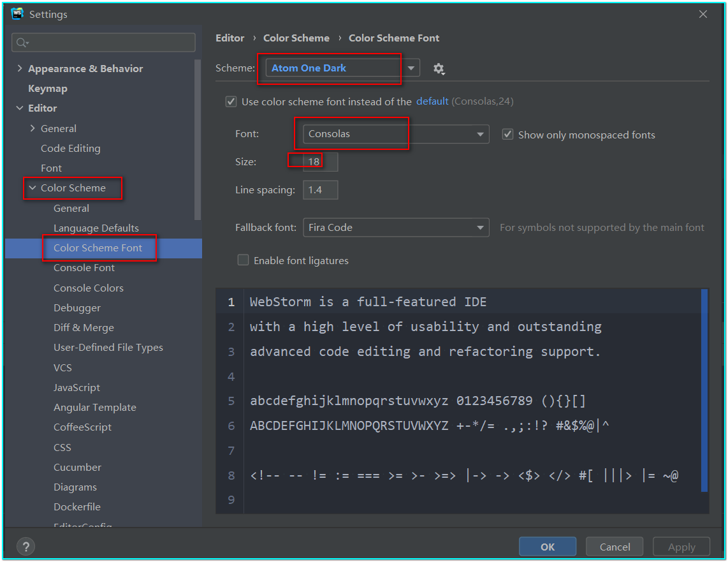Click the WebStorm logo icon
The height and width of the screenshot is (562, 728).
[17, 14]
